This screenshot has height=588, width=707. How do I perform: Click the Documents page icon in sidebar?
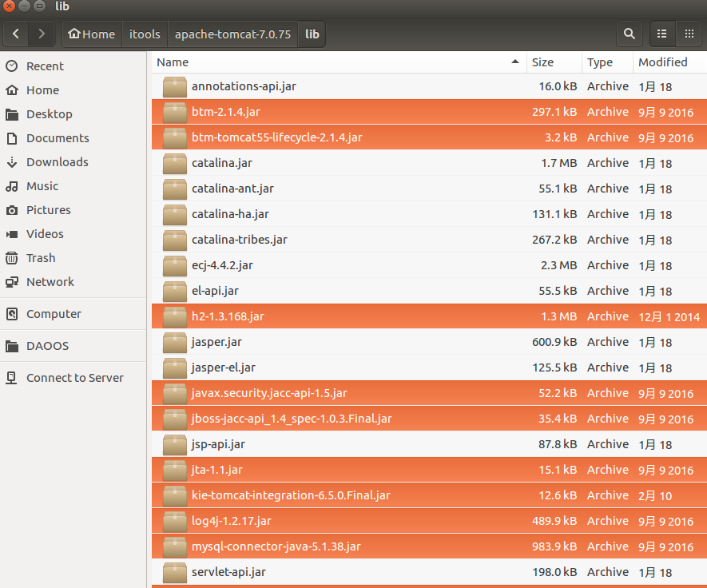(12, 138)
